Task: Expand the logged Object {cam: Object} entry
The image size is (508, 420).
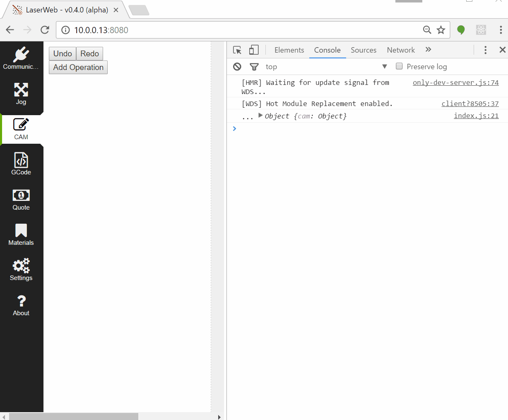Action: [260, 115]
